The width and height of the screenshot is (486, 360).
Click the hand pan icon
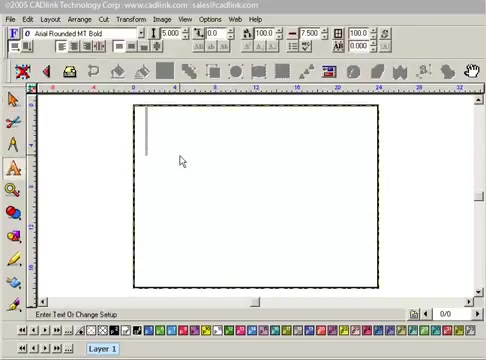(472, 71)
